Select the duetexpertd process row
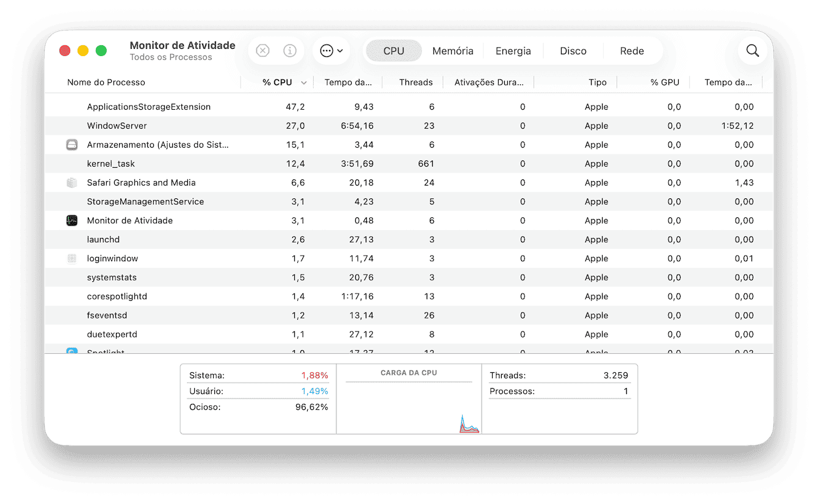 (x=409, y=334)
